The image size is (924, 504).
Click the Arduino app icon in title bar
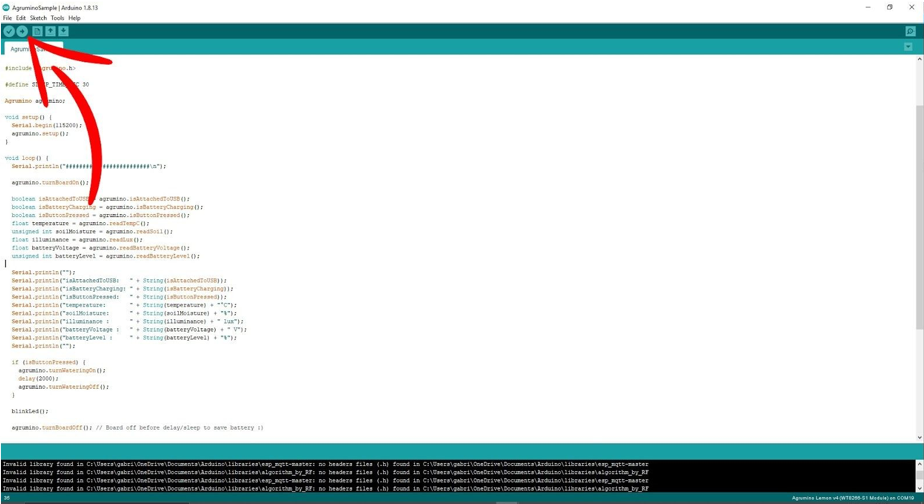(x=6, y=8)
